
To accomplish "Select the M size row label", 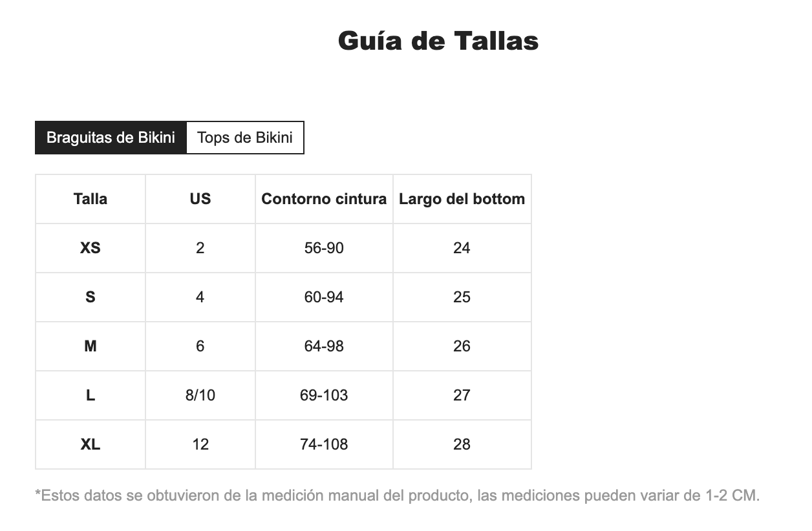I will tap(91, 346).
